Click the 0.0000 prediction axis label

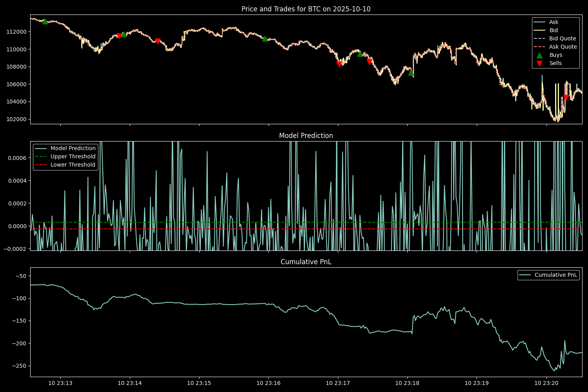(x=17, y=226)
